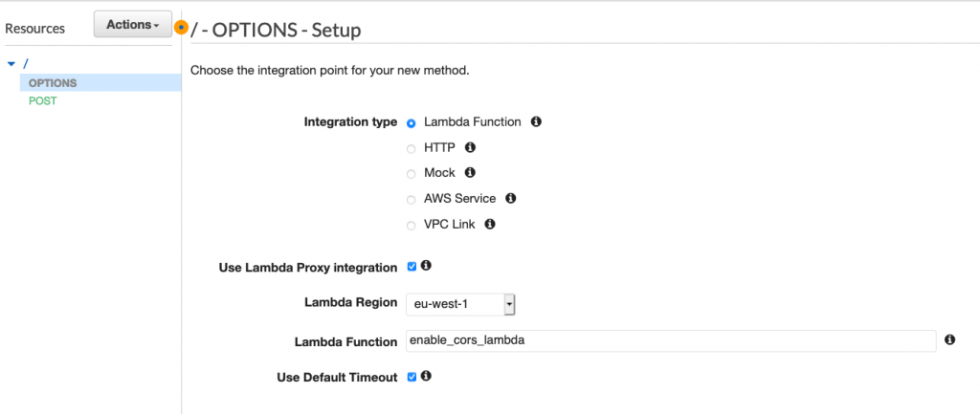
Task: Collapse the root resource tree arrow
Action: point(11,64)
